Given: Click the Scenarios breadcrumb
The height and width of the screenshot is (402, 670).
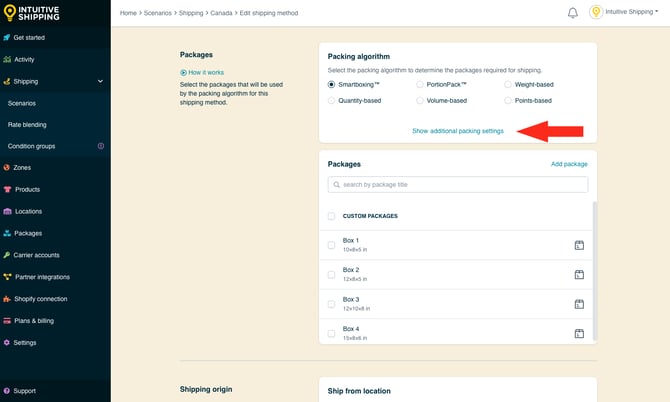Looking at the screenshot, I should pos(158,13).
